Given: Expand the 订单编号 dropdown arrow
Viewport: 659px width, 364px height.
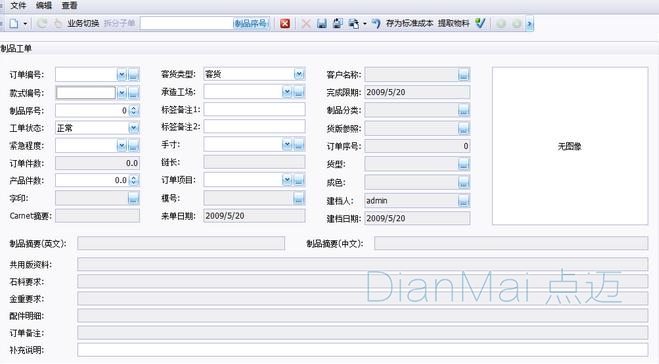Looking at the screenshot, I should coord(121,75).
